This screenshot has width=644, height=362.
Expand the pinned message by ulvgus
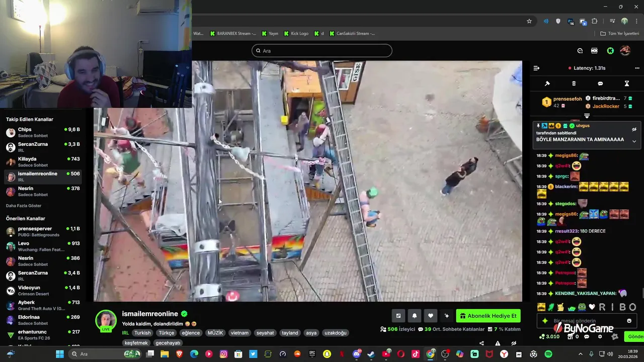[x=634, y=141]
